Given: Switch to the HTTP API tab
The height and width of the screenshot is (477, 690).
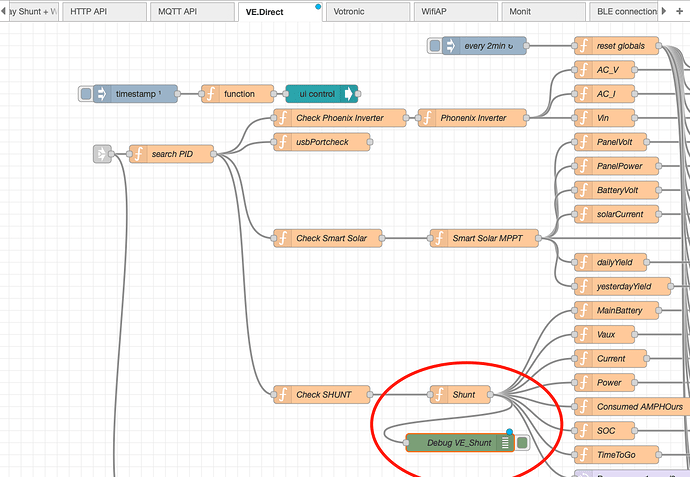Looking at the screenshot, I should [101, 12].
